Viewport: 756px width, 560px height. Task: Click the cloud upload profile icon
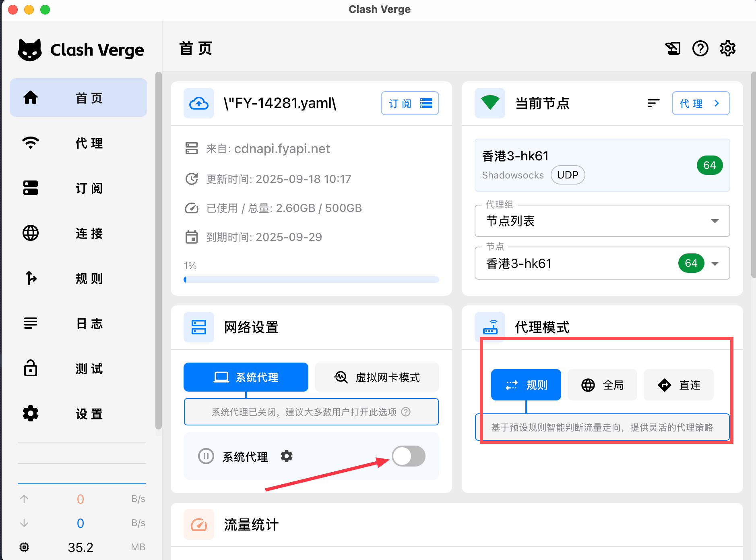coord(199,103)
